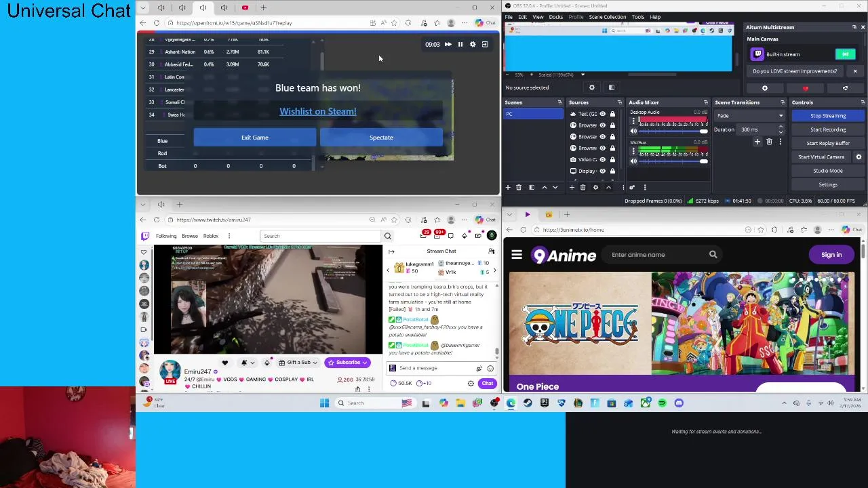Open Gift a Sub dropdown
This screenshot has width=868, height=488.
pyautogui.click(x=298, y=363)
